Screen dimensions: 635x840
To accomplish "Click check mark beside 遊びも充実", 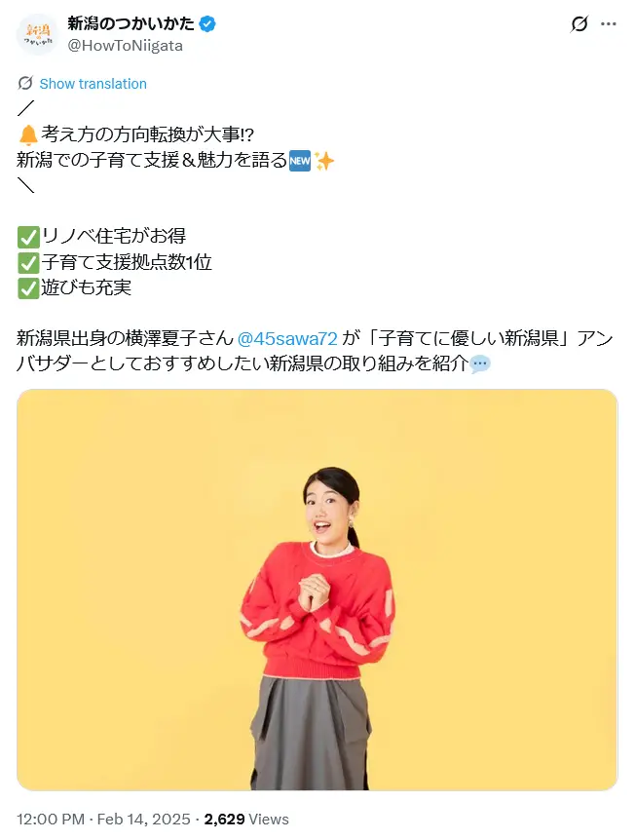I will pyautogui.click(x=28, y=288).
